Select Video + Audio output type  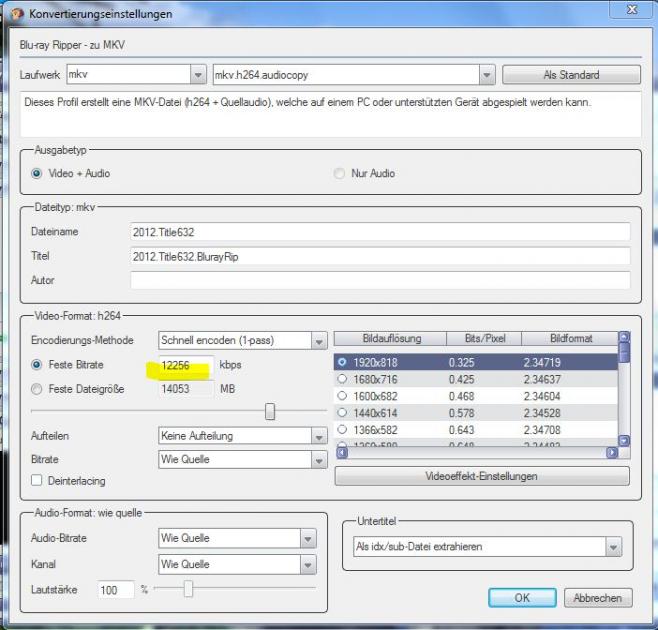37,173
